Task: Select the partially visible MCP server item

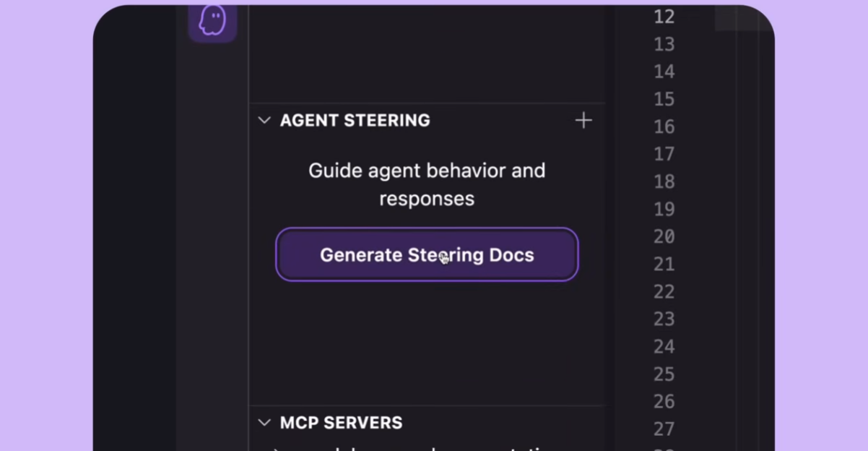Action: coord(427,448)
